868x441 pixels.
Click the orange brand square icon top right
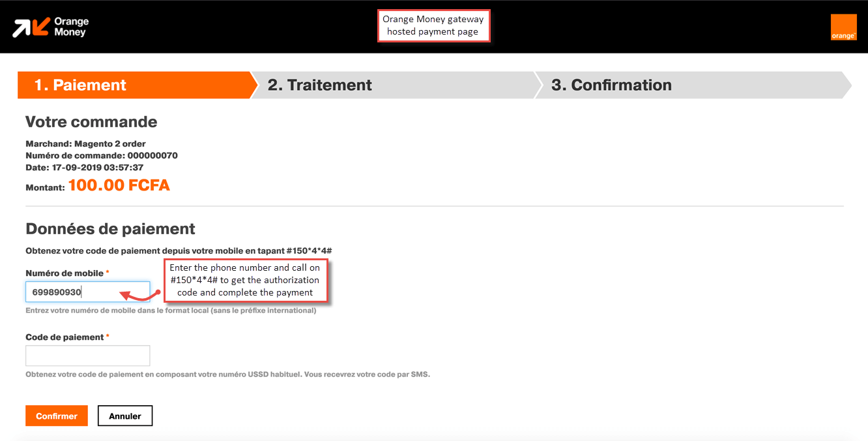[x=844, y=27]
